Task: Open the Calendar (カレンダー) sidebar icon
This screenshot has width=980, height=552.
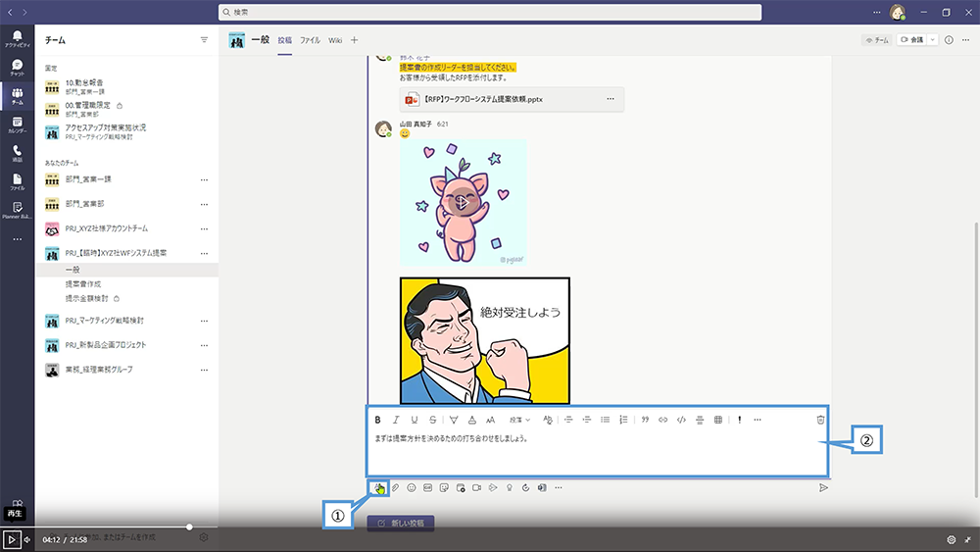Action: point(17,125)
